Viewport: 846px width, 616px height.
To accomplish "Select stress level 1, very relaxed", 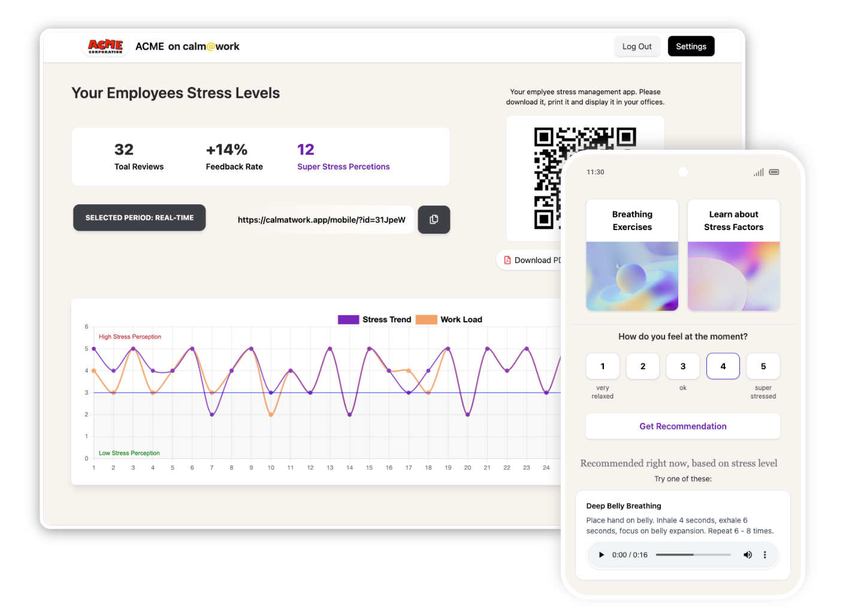I will (x=602, y=366).
